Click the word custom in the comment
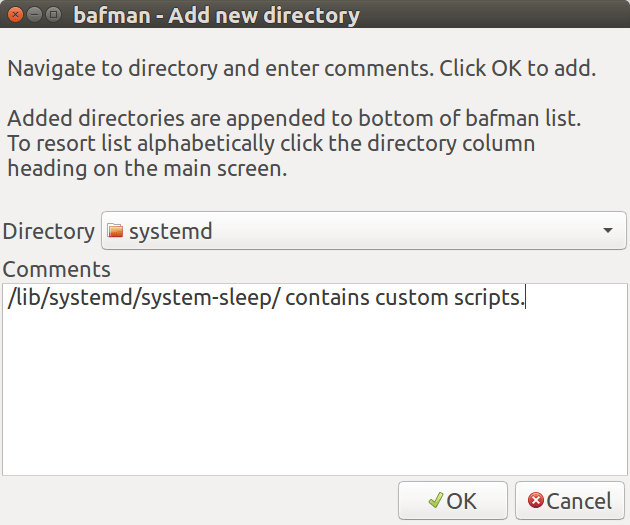The width and height of the screenshot is (630, 525). point(409,297)
